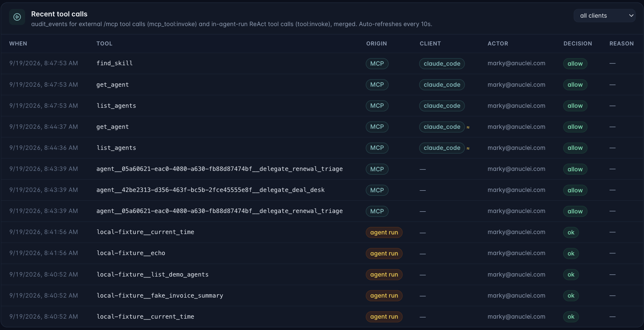Select the delegate_deal_desk agent tool name
The image size is (644, 330).
(211, 190)
